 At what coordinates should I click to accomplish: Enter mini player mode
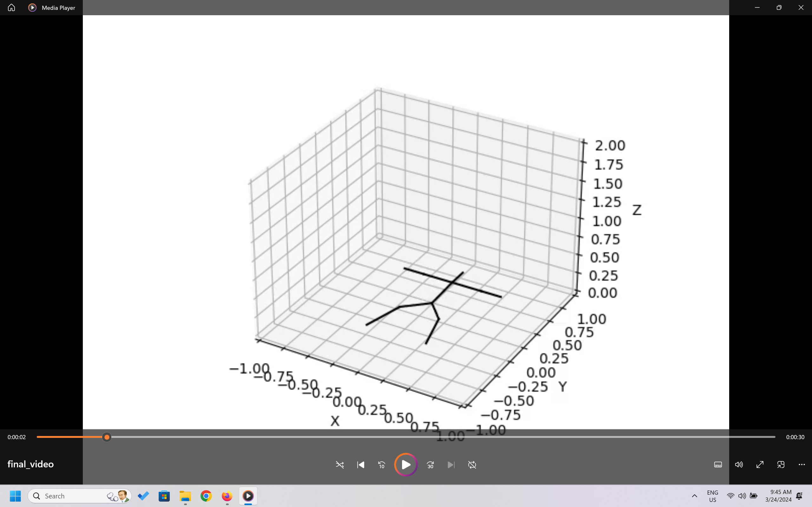781,465
